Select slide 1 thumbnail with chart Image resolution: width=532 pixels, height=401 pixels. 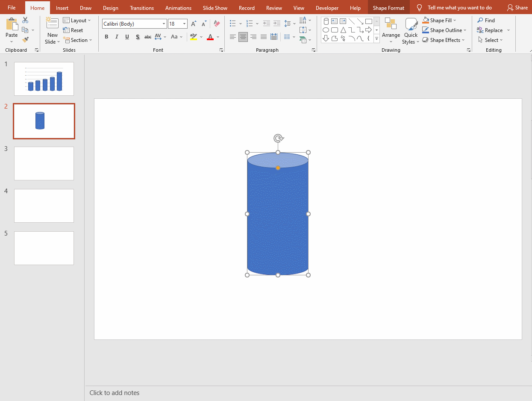(x=44, y=79)
